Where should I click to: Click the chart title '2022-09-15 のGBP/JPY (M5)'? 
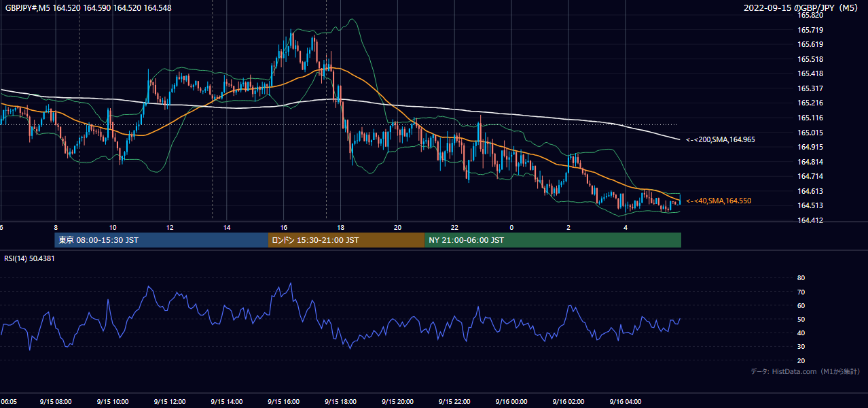point(801,8)
